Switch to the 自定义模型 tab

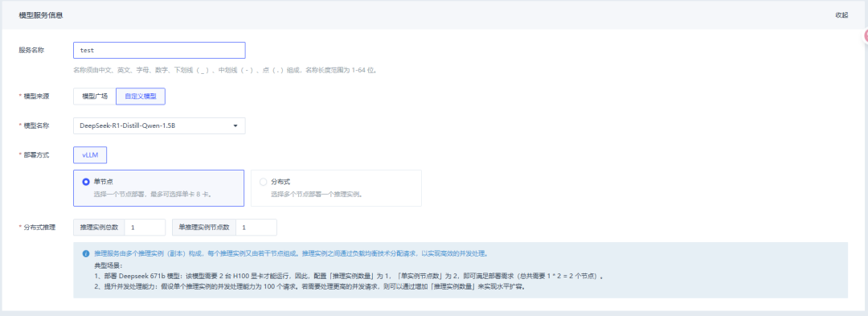point(141,96)
